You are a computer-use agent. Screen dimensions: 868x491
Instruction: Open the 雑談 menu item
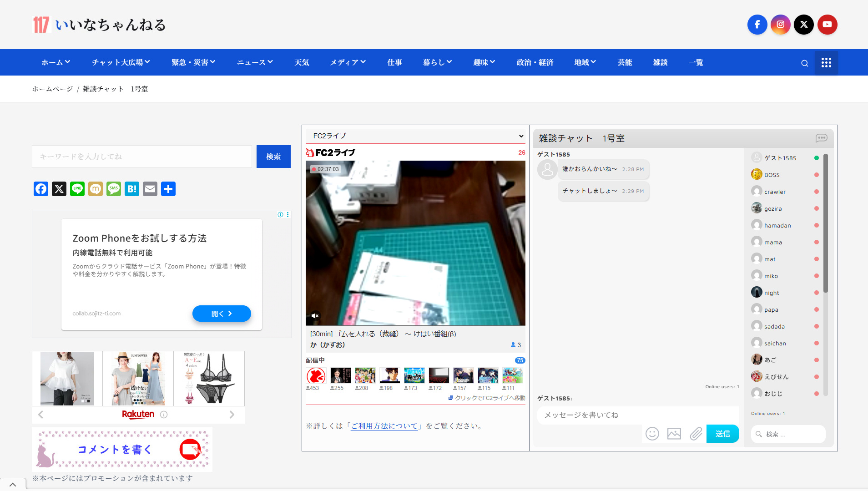coord(660,62)
